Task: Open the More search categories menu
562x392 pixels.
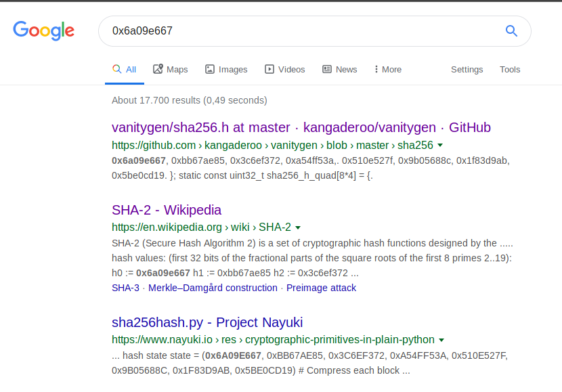Action: [x=388, y=70]
